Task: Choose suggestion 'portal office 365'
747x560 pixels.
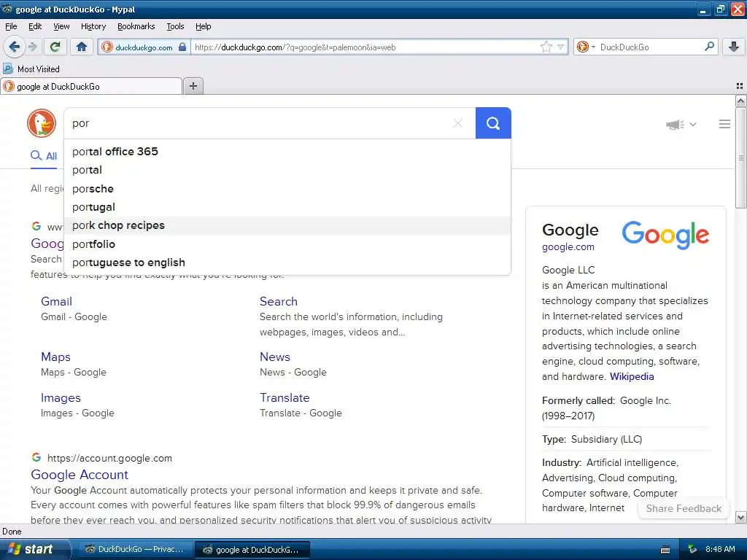Action: tap(287, 152)
